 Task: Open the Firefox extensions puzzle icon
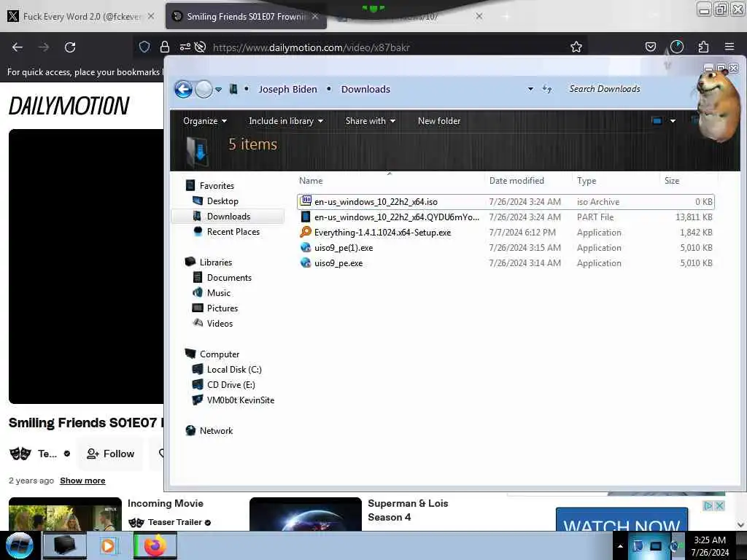click(703, 47)
